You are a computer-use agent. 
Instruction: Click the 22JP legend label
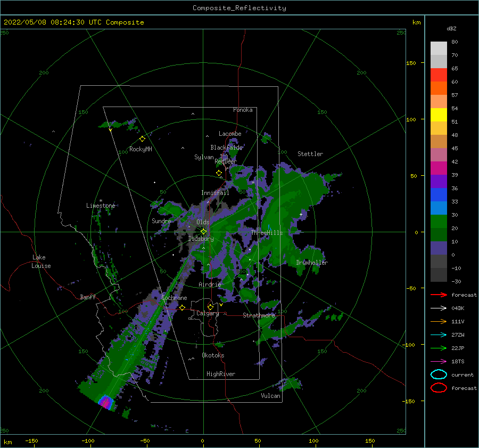(458, 348)
